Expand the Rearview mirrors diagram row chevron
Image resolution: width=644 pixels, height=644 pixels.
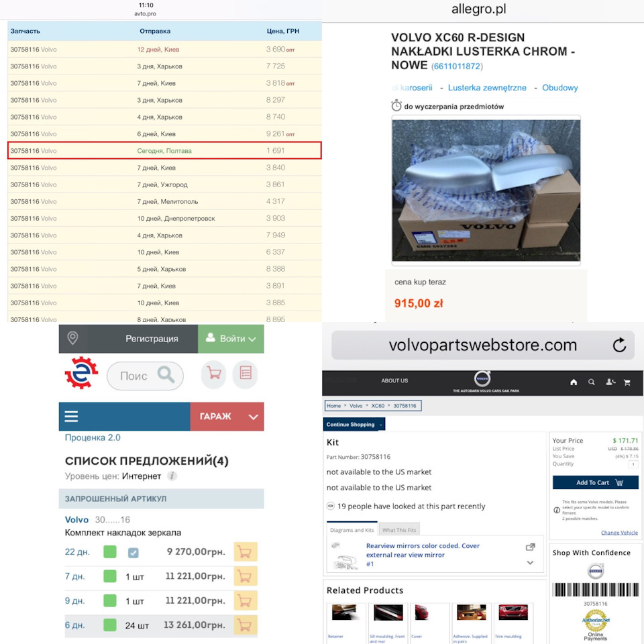coord(530,563)
